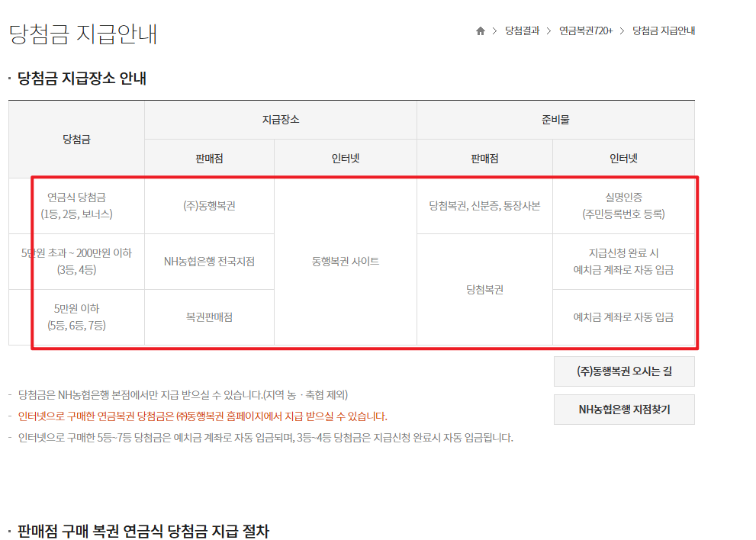
Task: Select the 인터넷 subheader under 지급장소
Action: click(345, 157)
